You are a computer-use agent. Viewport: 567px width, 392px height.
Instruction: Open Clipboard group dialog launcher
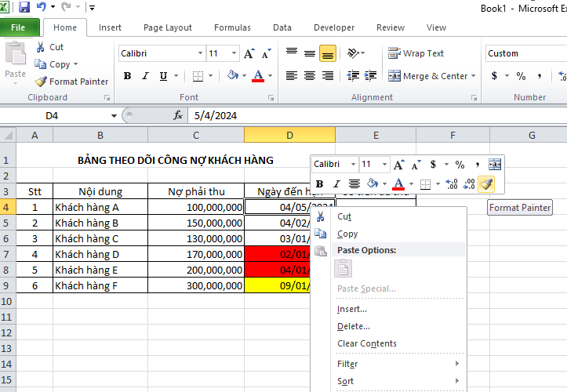point(107,98)
